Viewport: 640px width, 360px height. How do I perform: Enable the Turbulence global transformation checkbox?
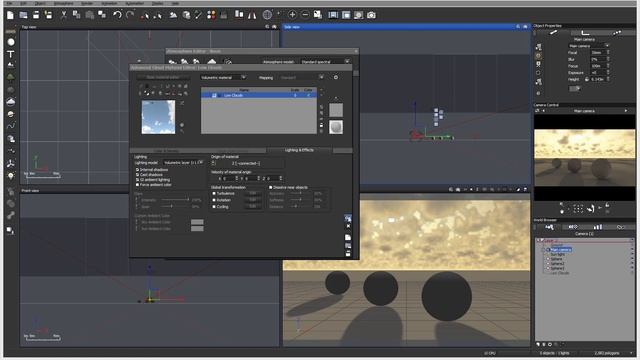tap(214, 193)
